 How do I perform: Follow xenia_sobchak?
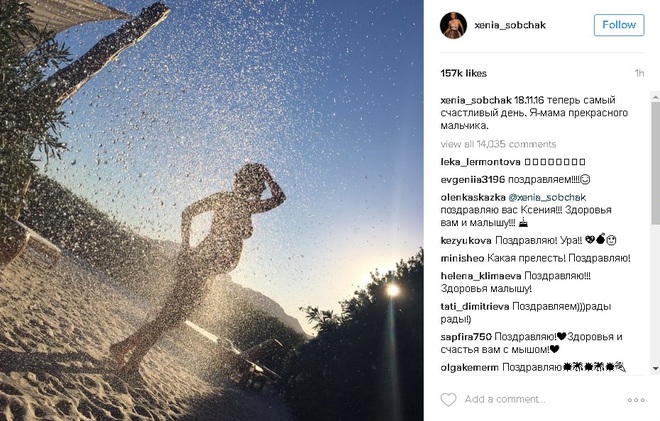tap(619, 25)
